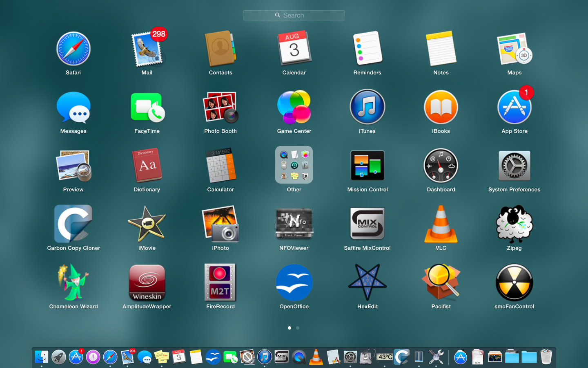This screenshot has height=368, width=588.
Task: Launch Mail from the Launchpad grid
Action: 147,49
